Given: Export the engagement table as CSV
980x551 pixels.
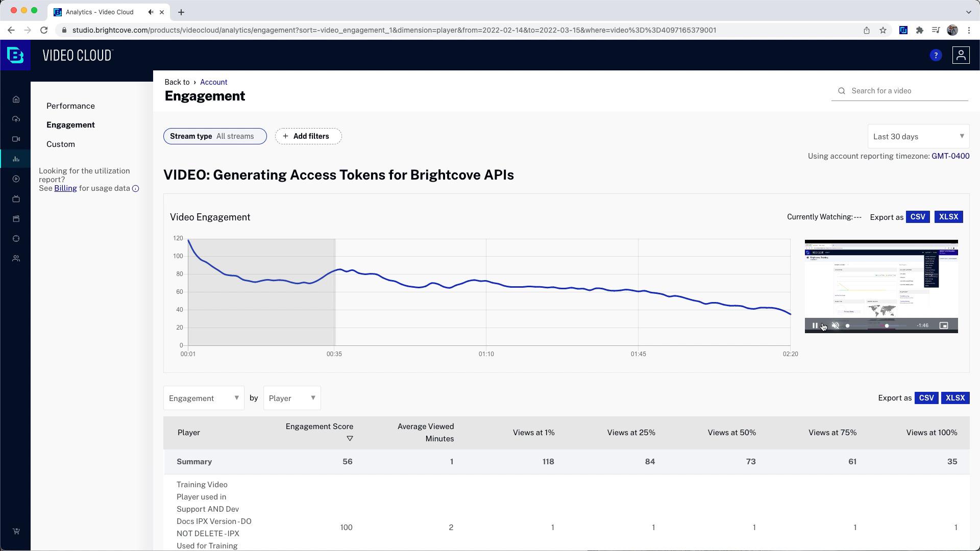Looking at the screenshot, I should coord(926,398).
